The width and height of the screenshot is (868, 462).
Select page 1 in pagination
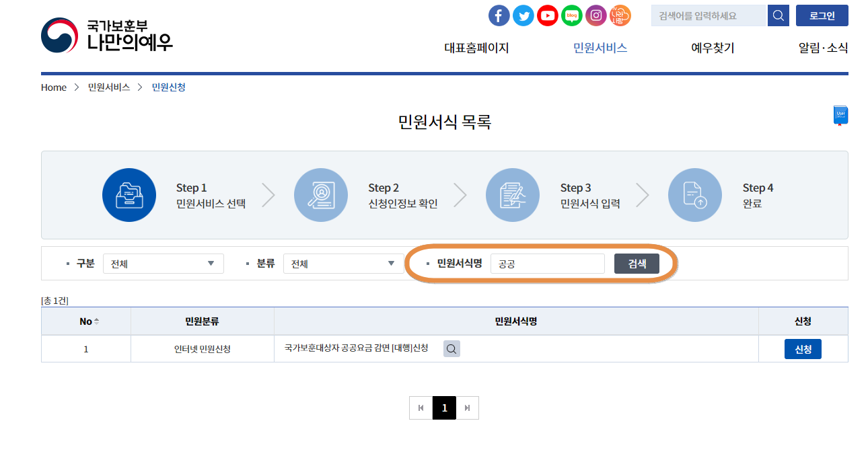click(x=445, y=408)
